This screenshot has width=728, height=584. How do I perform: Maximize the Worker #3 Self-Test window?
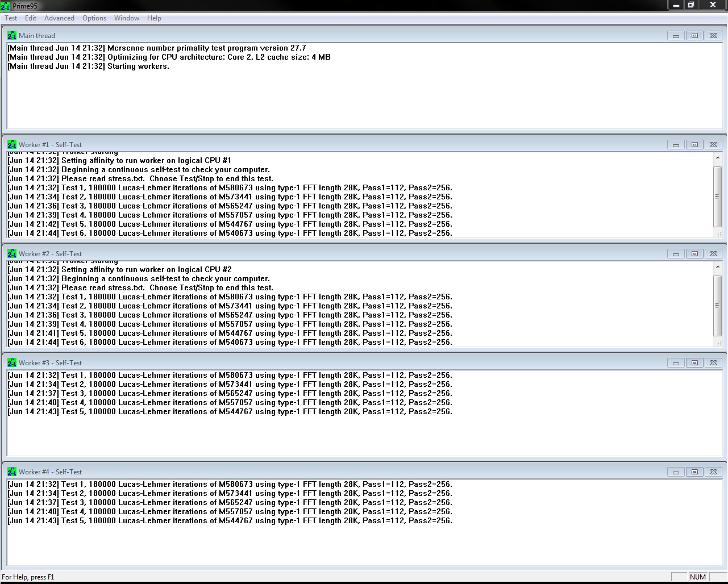click(x=694, y=362)
